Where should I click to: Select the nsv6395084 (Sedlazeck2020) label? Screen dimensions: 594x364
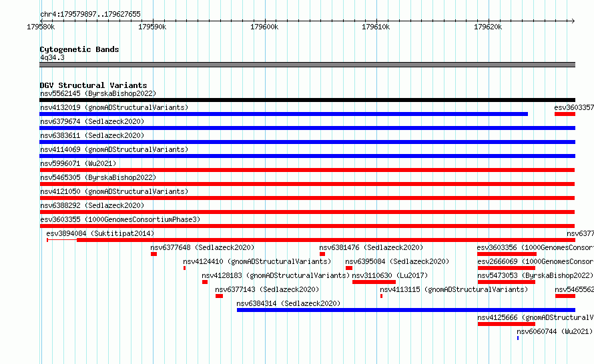click(x=397, y=261)
